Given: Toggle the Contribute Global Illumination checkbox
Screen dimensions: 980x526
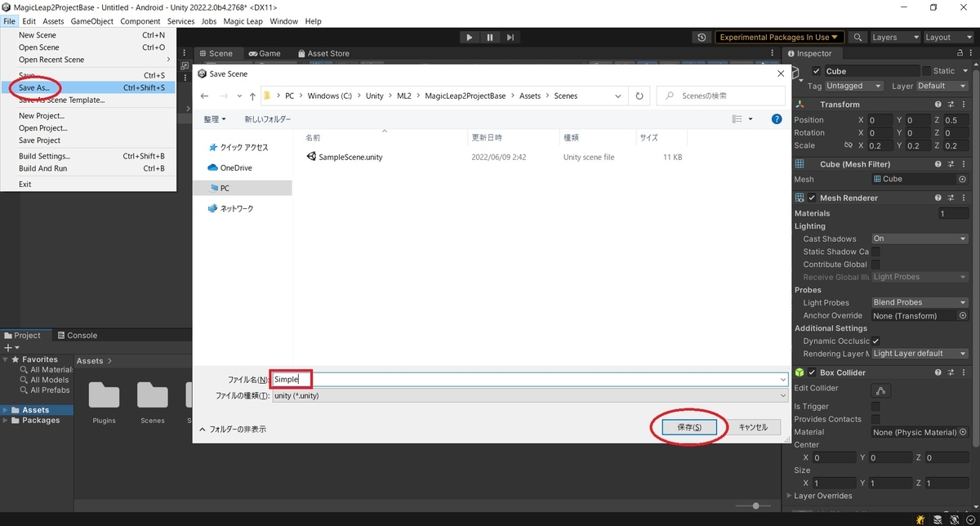Looking at the screenshot, I should (875, 265).
